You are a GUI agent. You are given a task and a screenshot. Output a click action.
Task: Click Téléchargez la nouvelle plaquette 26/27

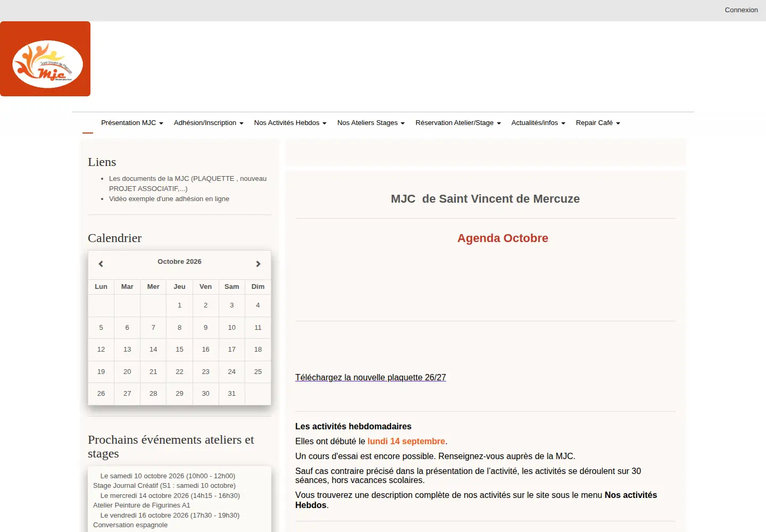click(x=371, y=377)
